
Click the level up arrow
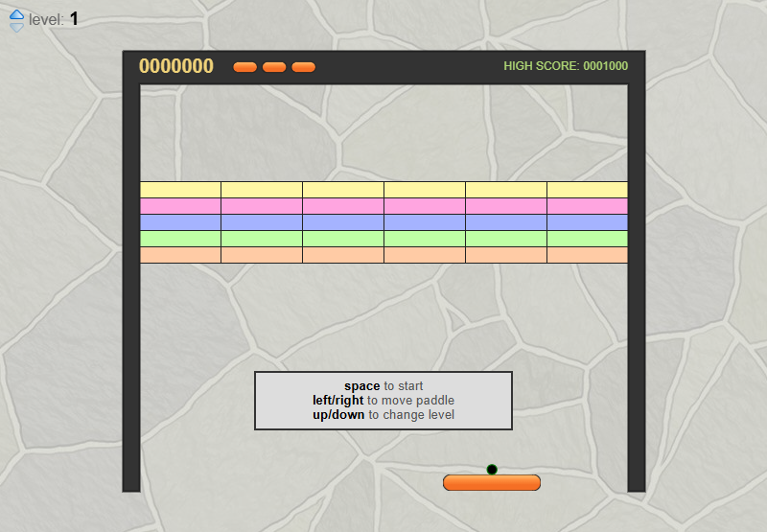pyautogui.click(x=16, y=14)
